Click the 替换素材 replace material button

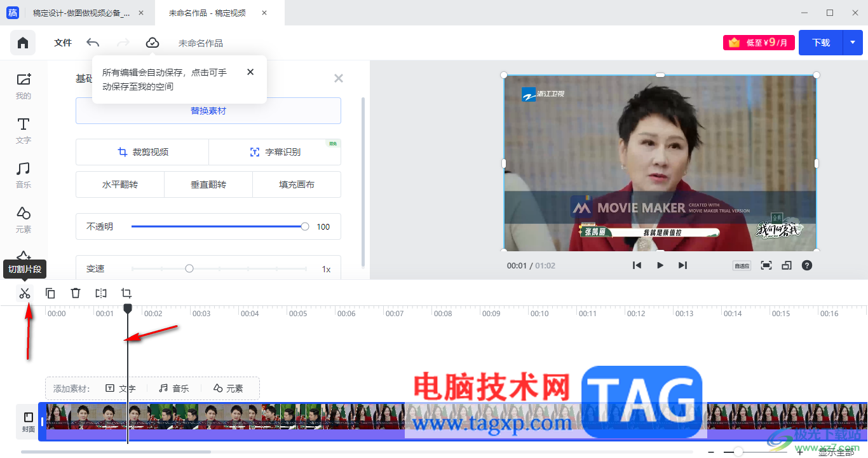(x=208, y=111)
